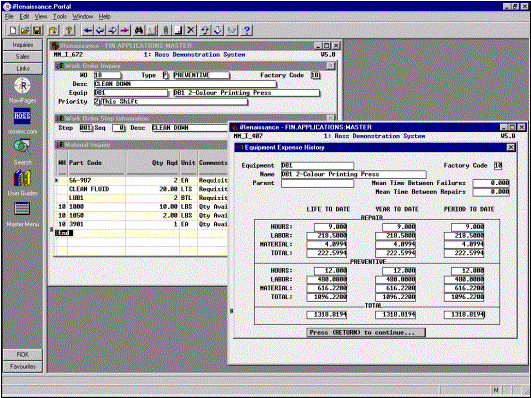The height and width of the screenshot is (398, 531).
Task: Click the blue down arrow toolbar icon
Action: (218, 30)
